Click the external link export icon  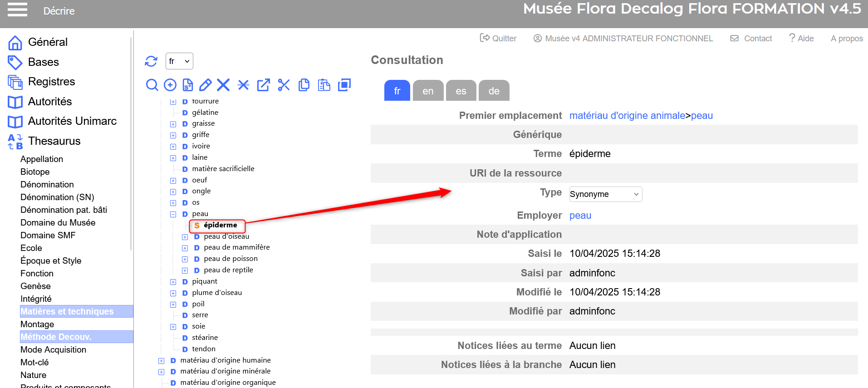coord(263,85)
